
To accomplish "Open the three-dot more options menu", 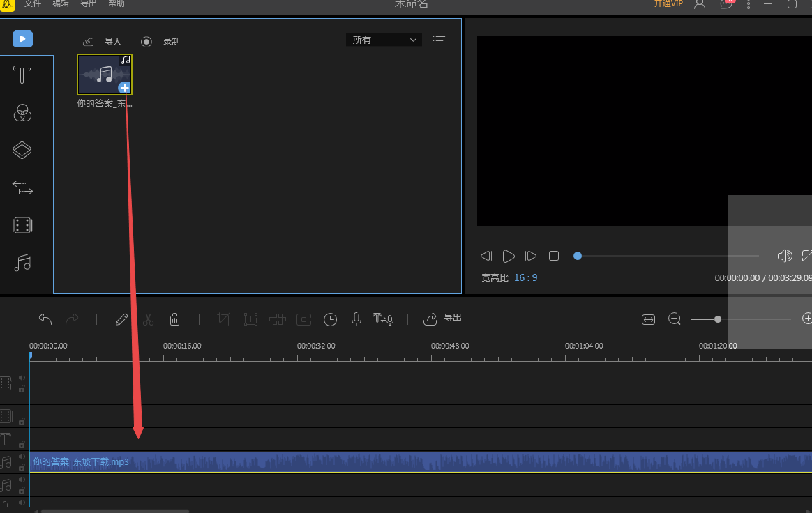I will click(x=749, y=4).
